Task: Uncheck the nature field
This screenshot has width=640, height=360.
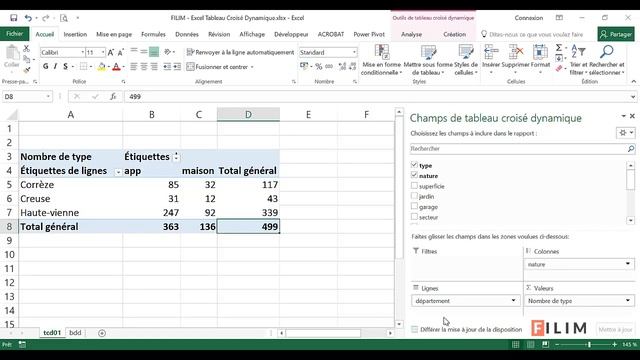Action: (414, 175)
